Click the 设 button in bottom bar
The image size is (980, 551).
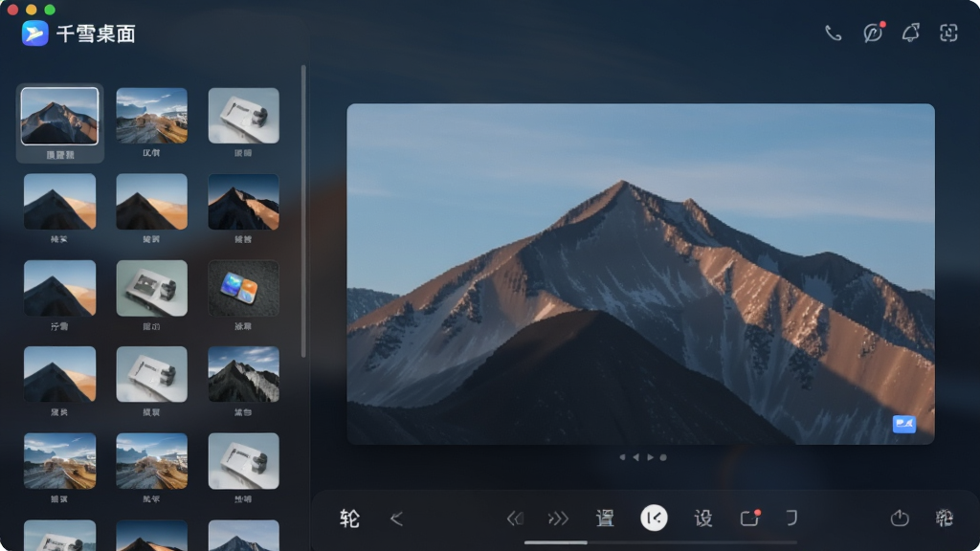[703, 518]
